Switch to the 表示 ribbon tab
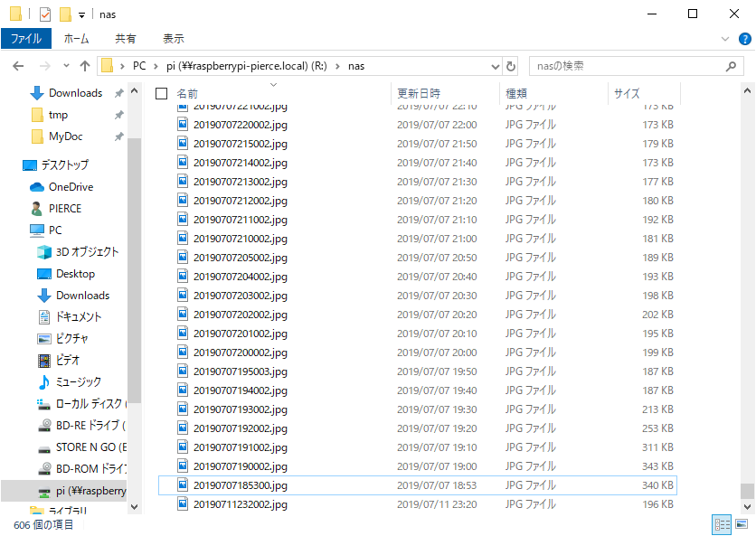 173,39
